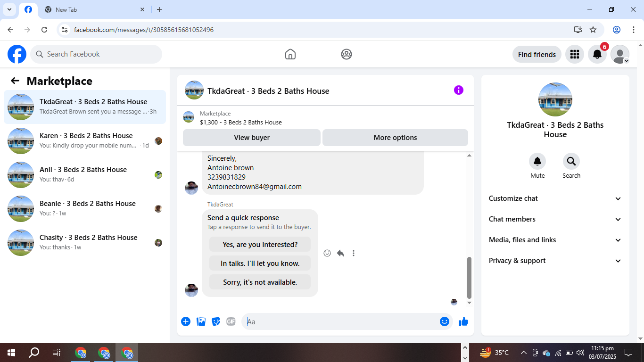Choose a sticker from the sticker icon
Viewport: 644px width, 362px height.
tap(216, 321)
